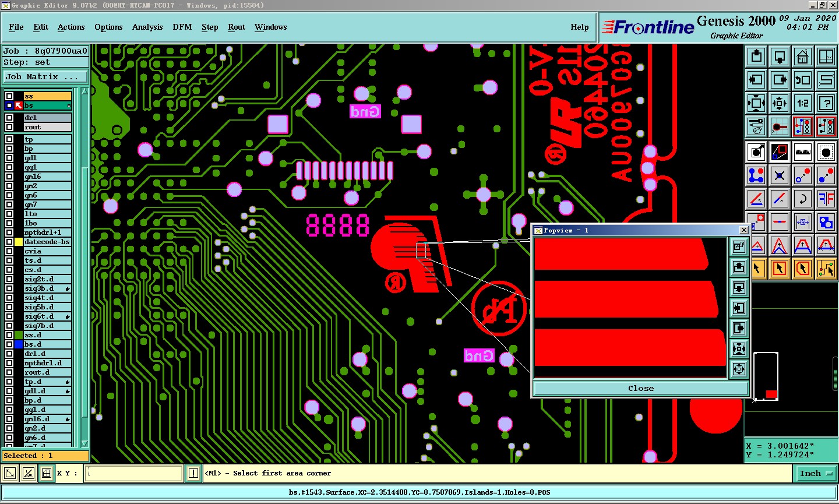
Task: Click the layer list scroll down arrow
Action: pyautogui.click(x=84, y=443)
